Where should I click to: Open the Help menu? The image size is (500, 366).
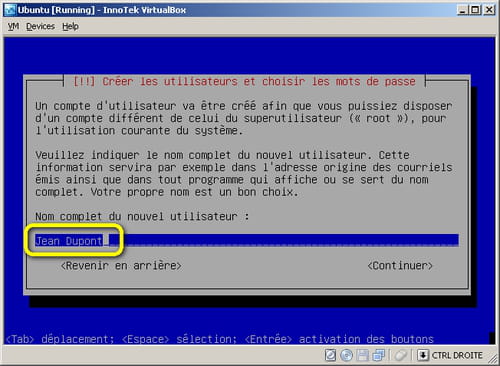coord(70,26)
